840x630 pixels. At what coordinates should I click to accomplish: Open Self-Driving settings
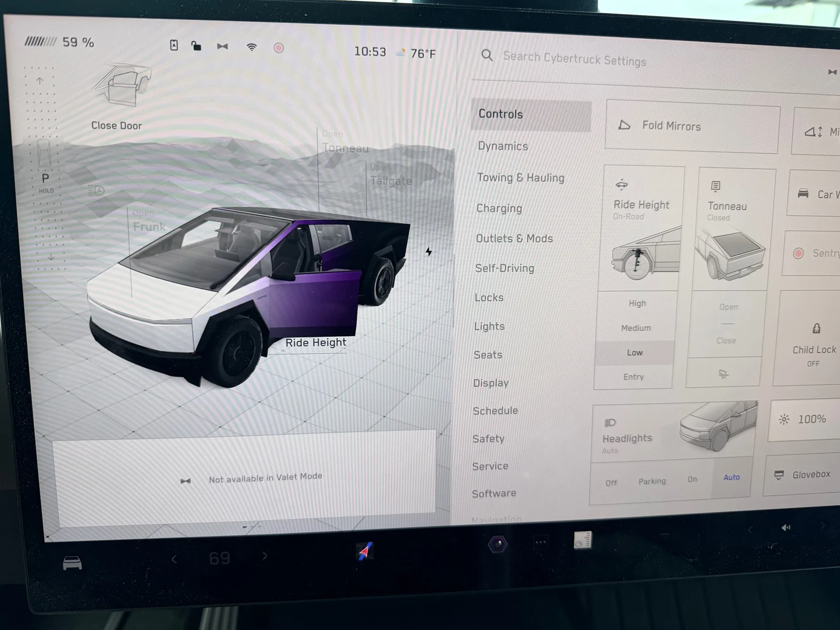point(505,268)
